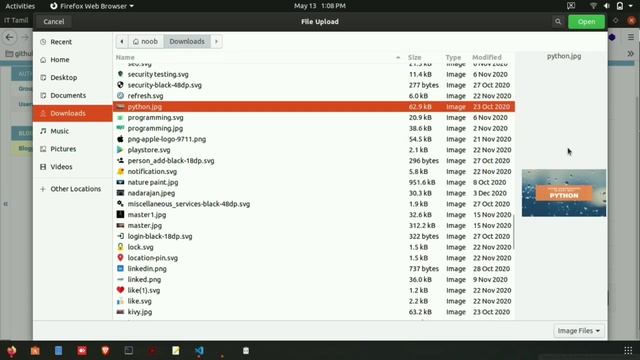The height and width of the screenshot is (360, 640).
Task: Open Firefox Web Browser app menu
Action: tap(91, 6)
